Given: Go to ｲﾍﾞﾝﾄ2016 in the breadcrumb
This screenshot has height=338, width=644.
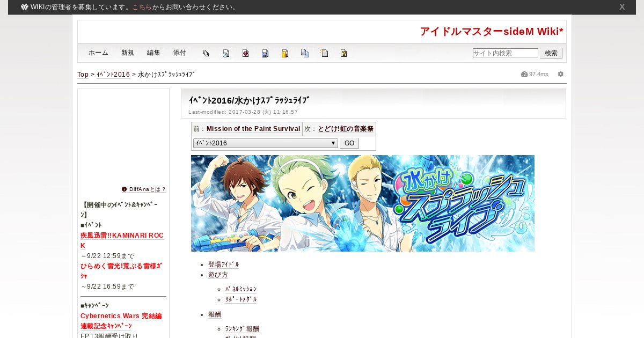Looking at the screenshot, I should 113,75.
